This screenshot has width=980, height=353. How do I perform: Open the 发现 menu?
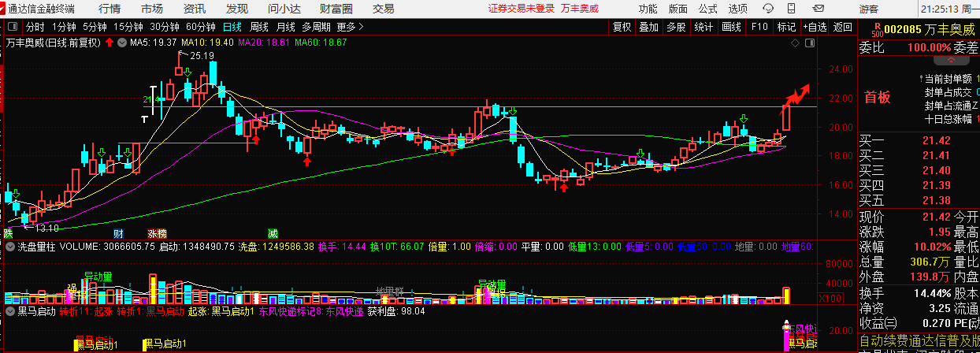click(236, 9)
